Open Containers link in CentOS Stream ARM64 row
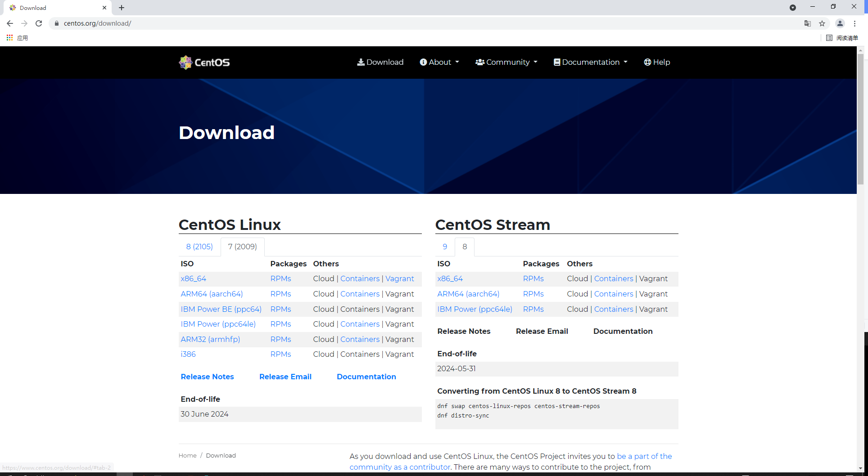This screenshot has height=476, width=868. pos(614,294)
